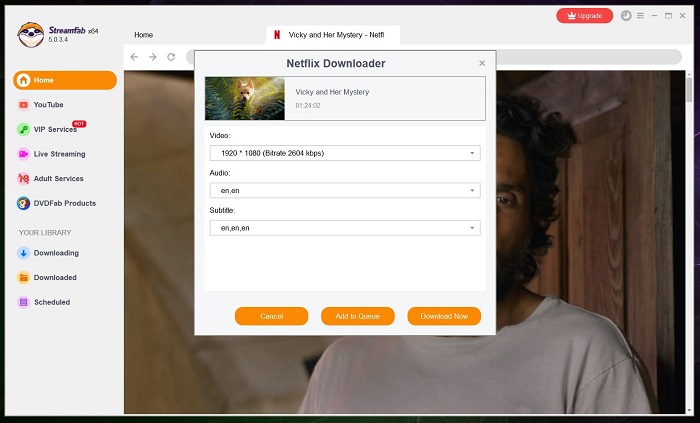Click the VIP Services key icon
This screenshot has height=423, width=700.
pyautogui.click(x=23, y=129)
